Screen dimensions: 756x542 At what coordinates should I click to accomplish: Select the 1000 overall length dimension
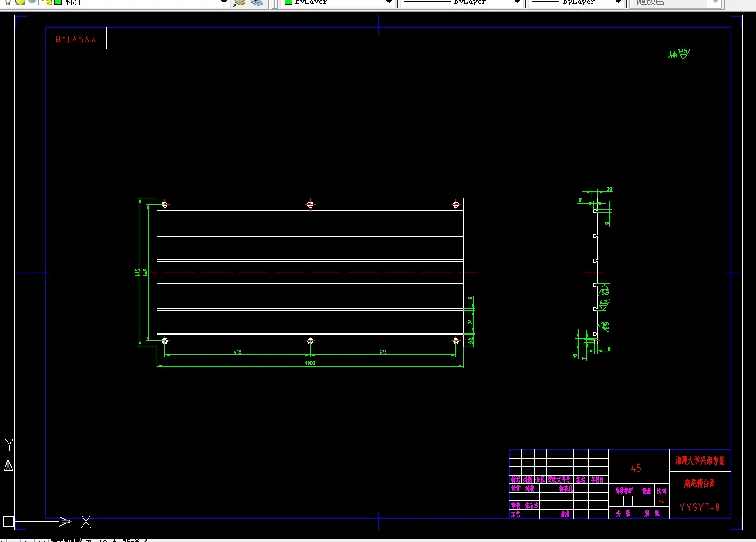pyautogui.click(x=310, y=364)
